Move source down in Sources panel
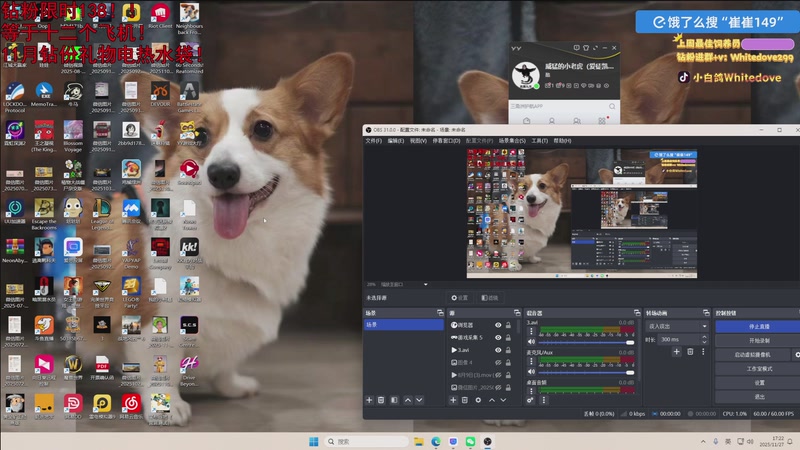800x450 pixels. [x=503, y=400]
